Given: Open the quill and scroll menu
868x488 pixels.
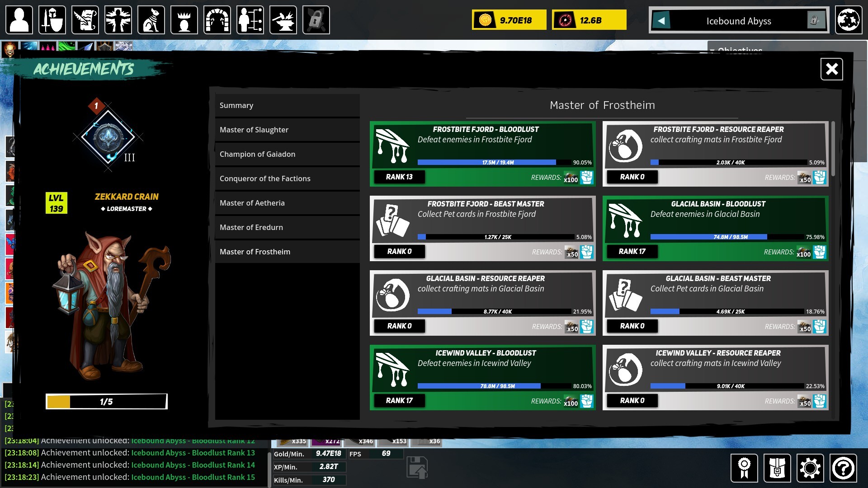Looking at the screenshot, I should click(85, 20).
